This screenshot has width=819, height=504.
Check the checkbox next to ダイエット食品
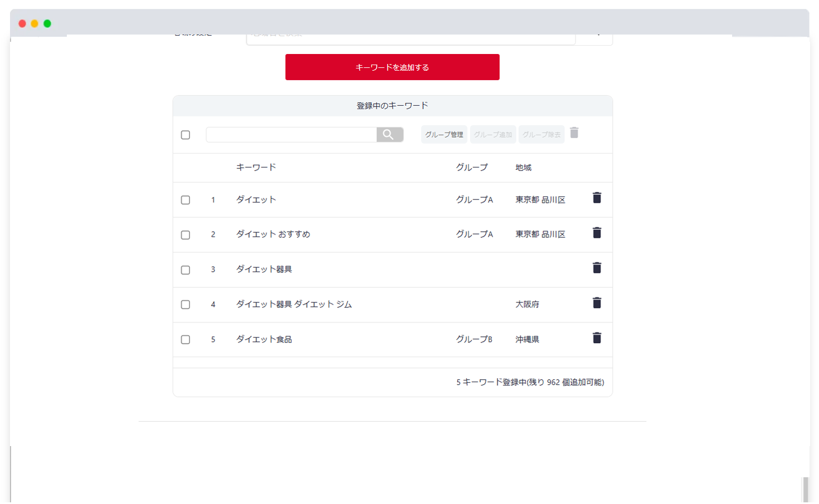186,339
